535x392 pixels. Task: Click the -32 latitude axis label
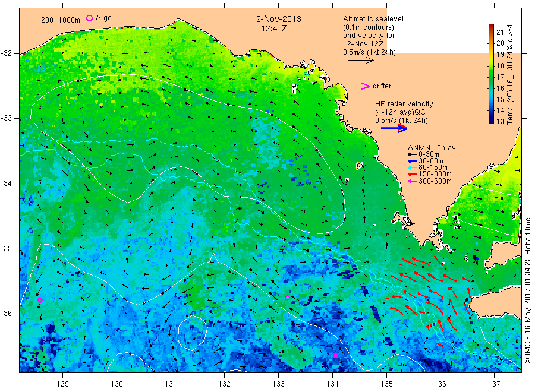point(6,53)
